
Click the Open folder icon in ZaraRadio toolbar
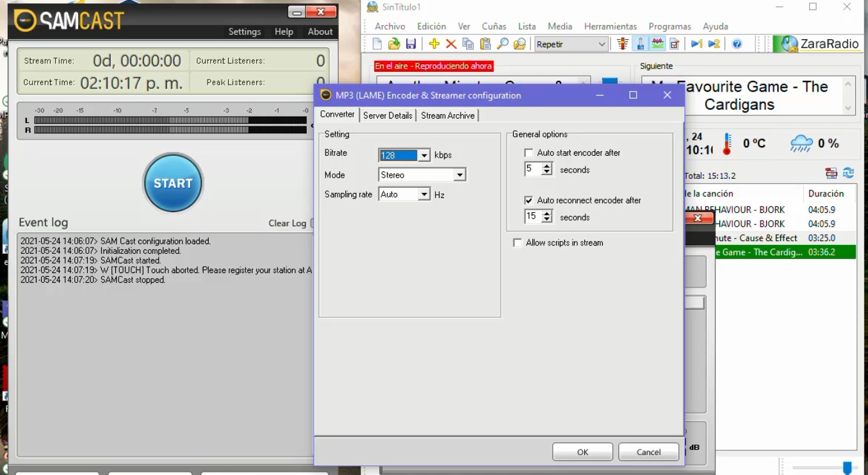[394, 44]
